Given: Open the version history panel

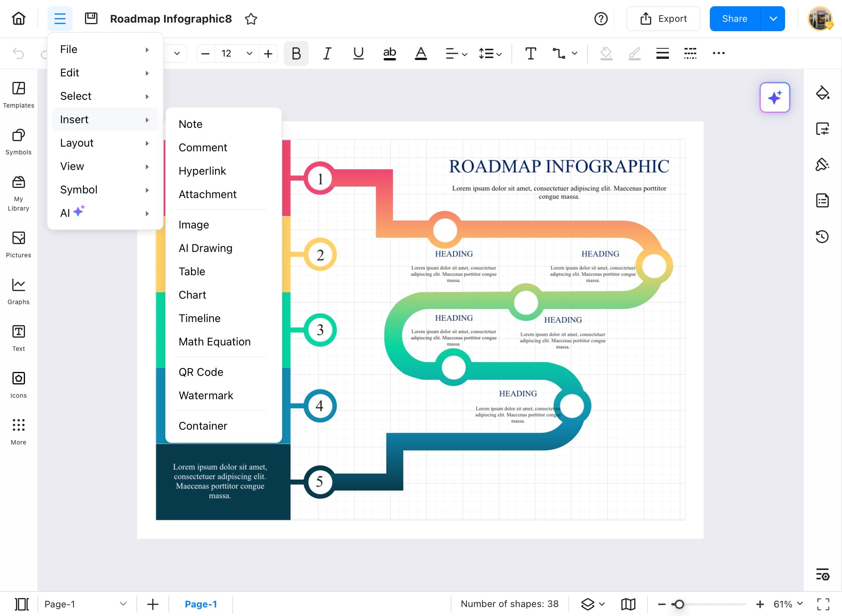Looking at the screenshot, I should point(822,237).
